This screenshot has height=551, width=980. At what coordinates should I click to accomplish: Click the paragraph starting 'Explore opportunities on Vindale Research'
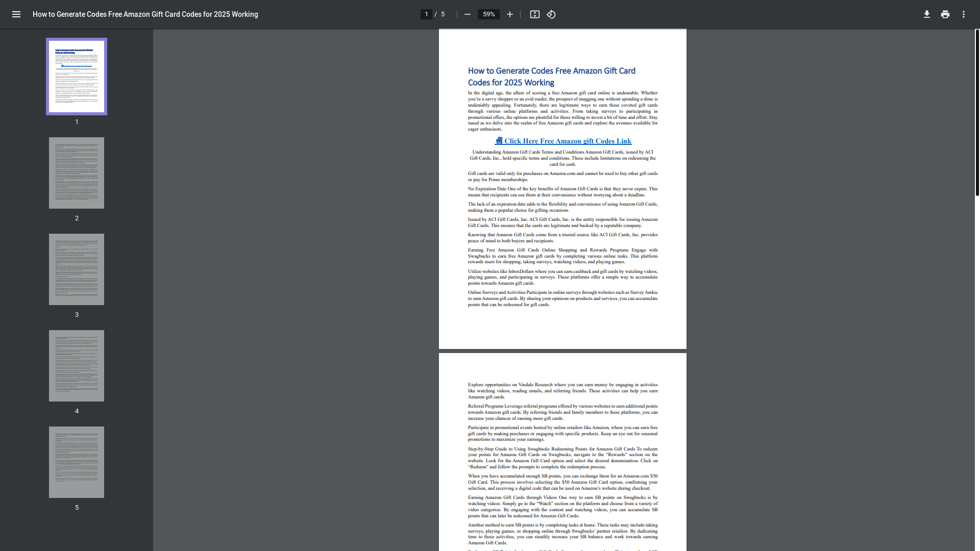563,391
